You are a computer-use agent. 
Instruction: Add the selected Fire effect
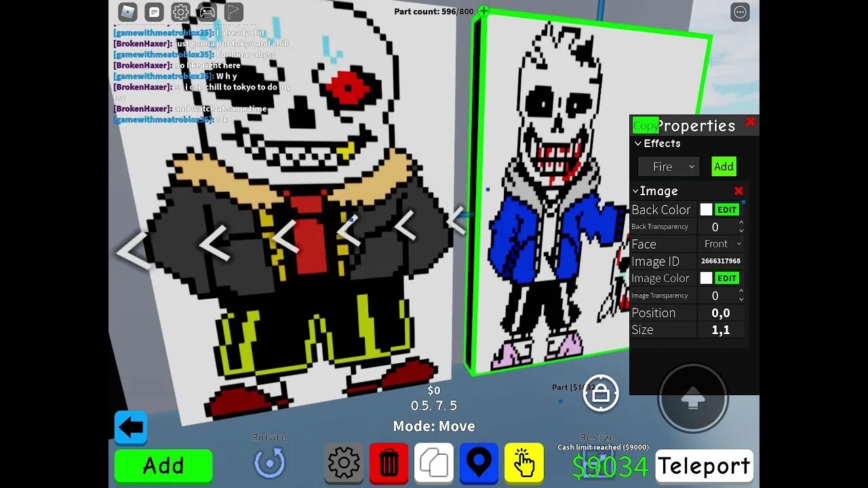coord(724,167)
